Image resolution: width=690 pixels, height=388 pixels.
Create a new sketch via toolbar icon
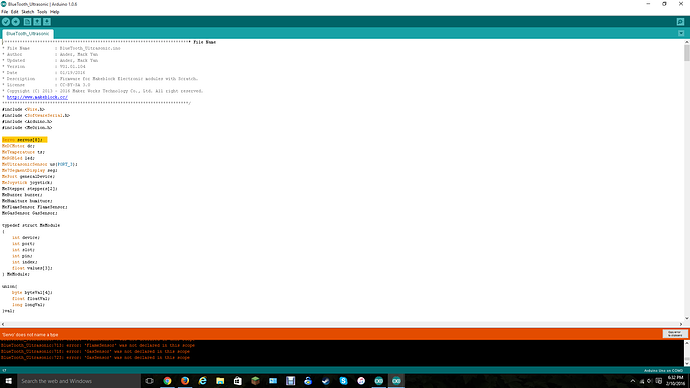[27, 22]
